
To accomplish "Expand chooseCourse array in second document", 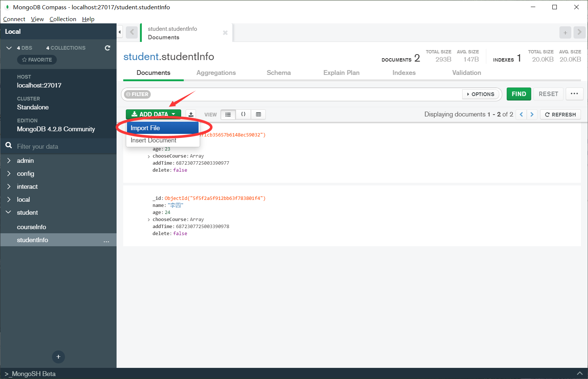I will [x=149, y=220].
